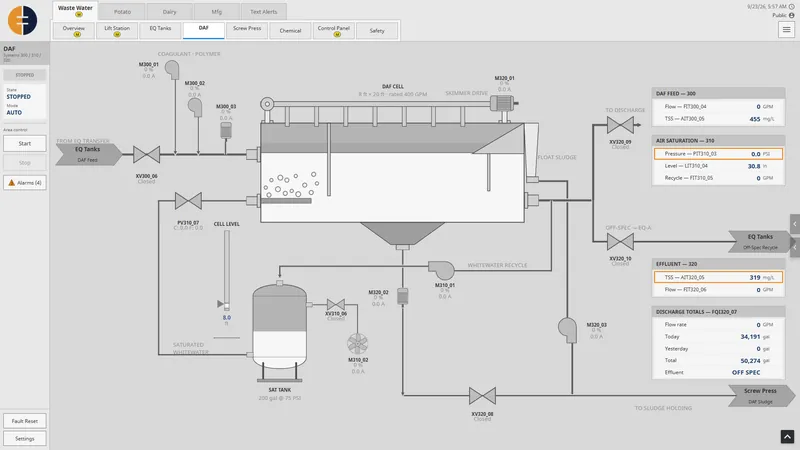Click the Fault Reset button
The width and height of the screenshot is (800, 450).
click(24, 421)
